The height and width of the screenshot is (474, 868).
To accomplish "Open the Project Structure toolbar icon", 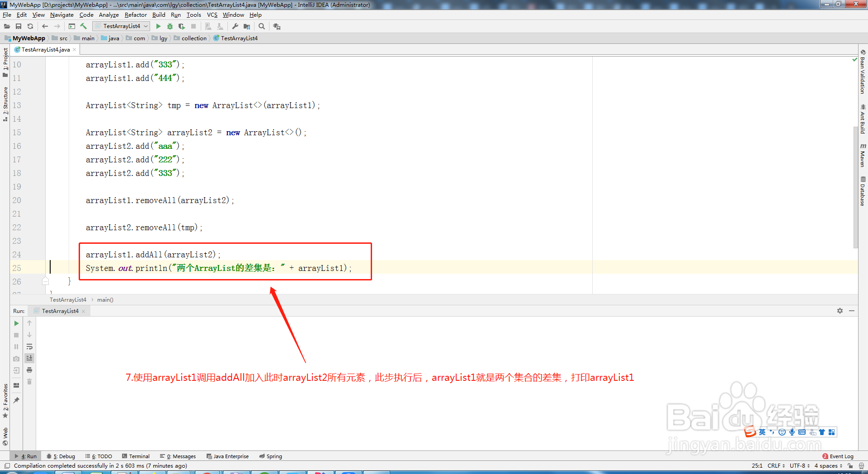I will [x=247, y=26].
